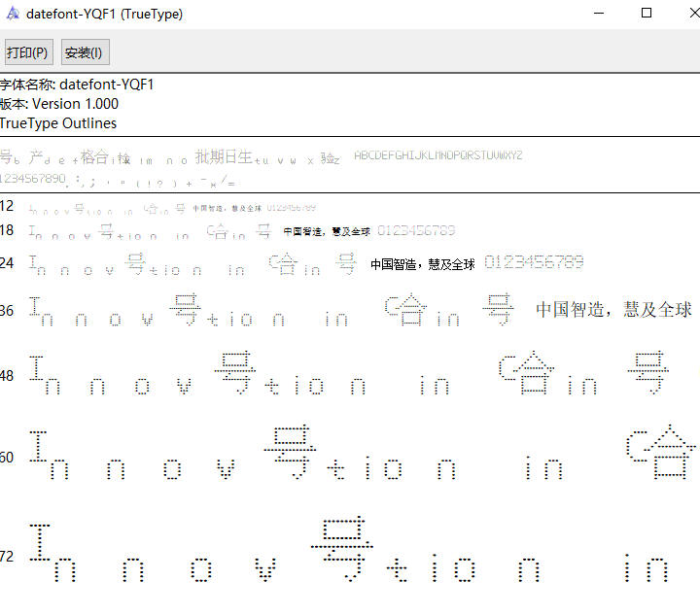Image resolution: width=700 pixels, height=614 pixels.
Task: Click 0123456789 digits in the 24 size row
Action: click(x=534, y=262)
